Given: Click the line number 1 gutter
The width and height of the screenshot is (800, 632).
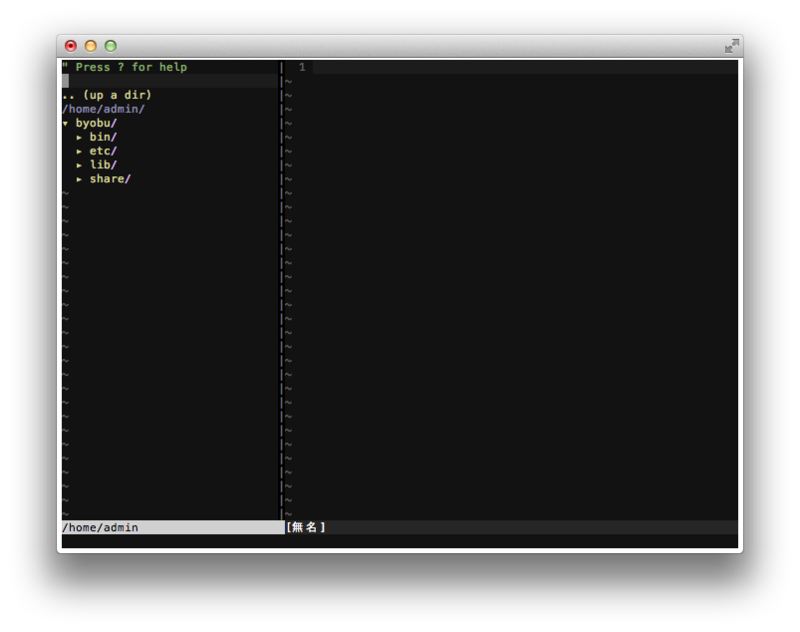Looking at the screenshot, I should pos(302,67).
